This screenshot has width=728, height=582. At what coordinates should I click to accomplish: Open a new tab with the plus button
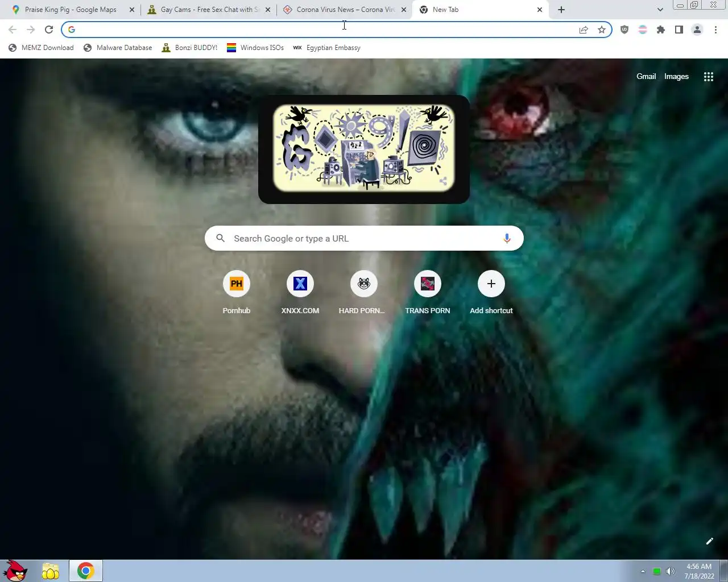(561, 10)
